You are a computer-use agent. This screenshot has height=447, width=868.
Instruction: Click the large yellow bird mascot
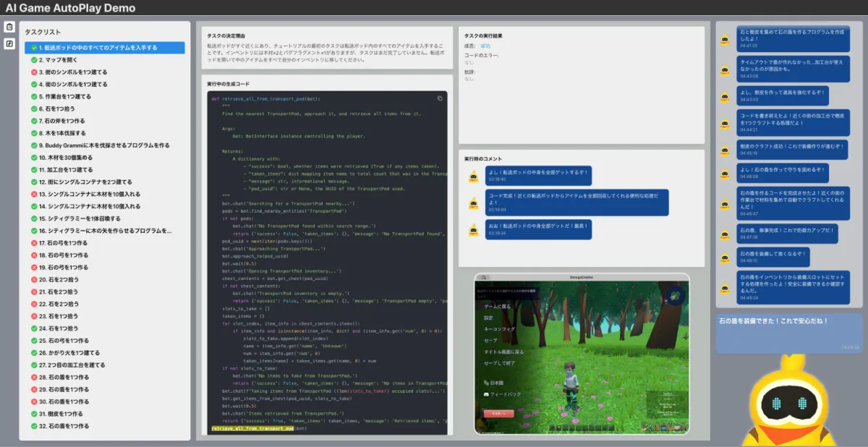(788, 401)
